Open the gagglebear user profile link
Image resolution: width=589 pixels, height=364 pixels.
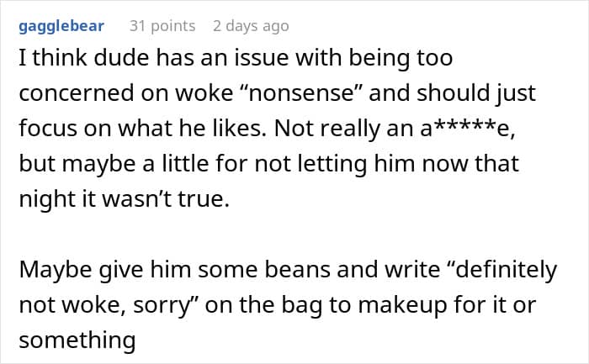61,26
